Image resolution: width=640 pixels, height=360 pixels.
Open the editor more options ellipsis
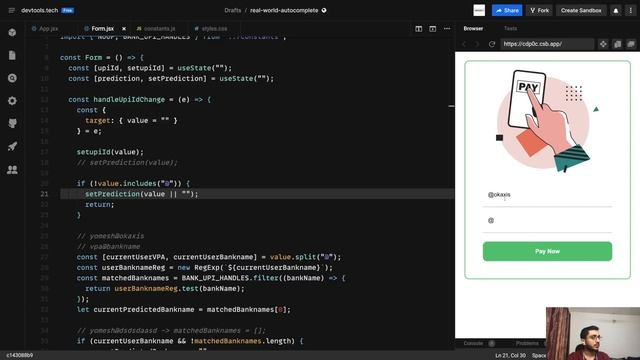(447, 29)
